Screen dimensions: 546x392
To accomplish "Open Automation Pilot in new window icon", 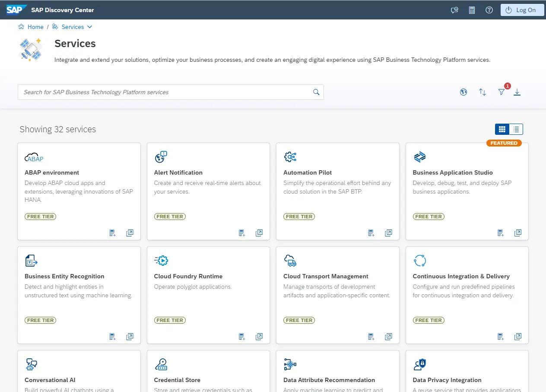I will 388,233.
